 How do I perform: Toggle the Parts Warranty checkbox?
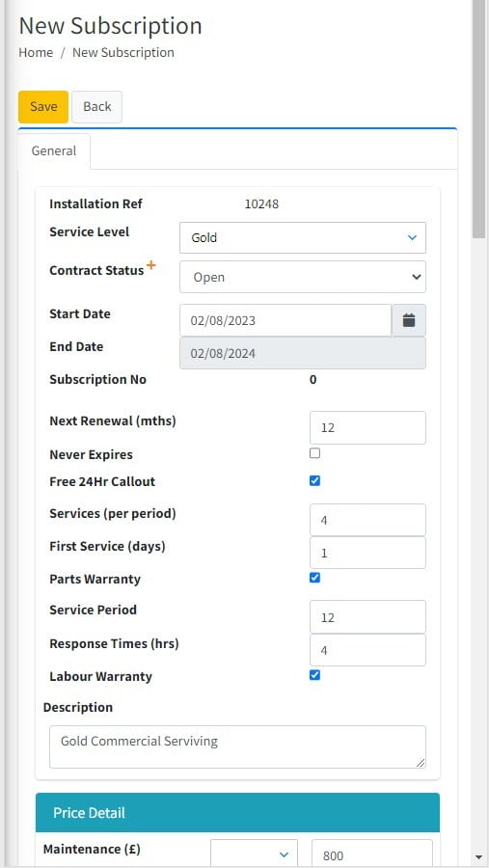(314, 578)
